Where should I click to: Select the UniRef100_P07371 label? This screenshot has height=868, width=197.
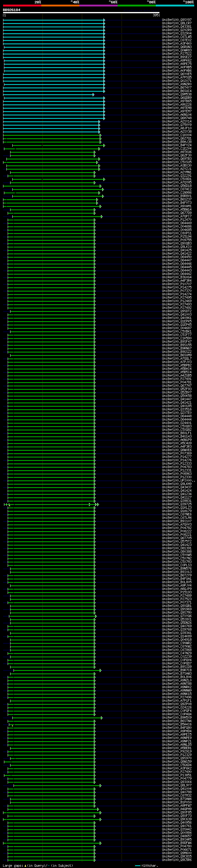pyautogui.click(x=177, y=603)
